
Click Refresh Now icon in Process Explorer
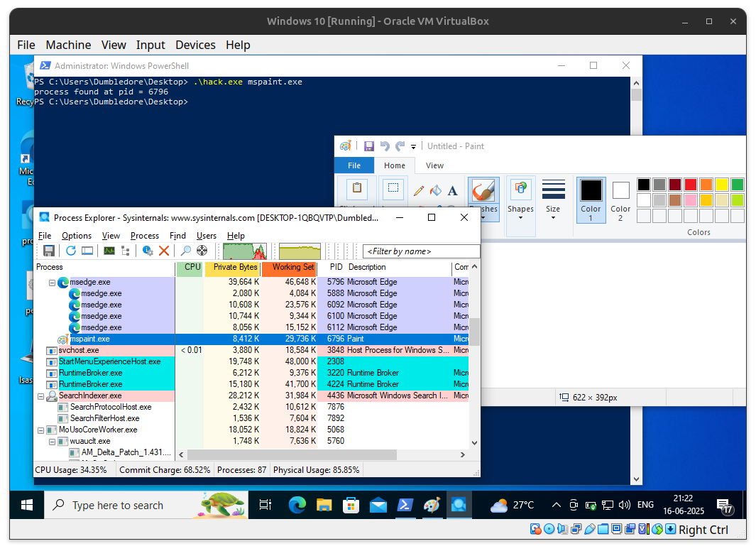71,251
